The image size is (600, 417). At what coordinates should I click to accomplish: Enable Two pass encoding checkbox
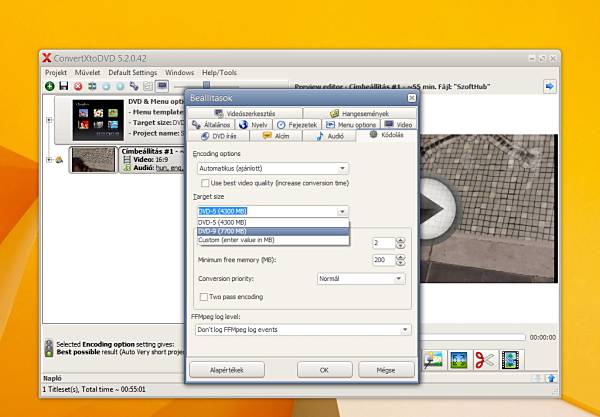click(204, 297)
